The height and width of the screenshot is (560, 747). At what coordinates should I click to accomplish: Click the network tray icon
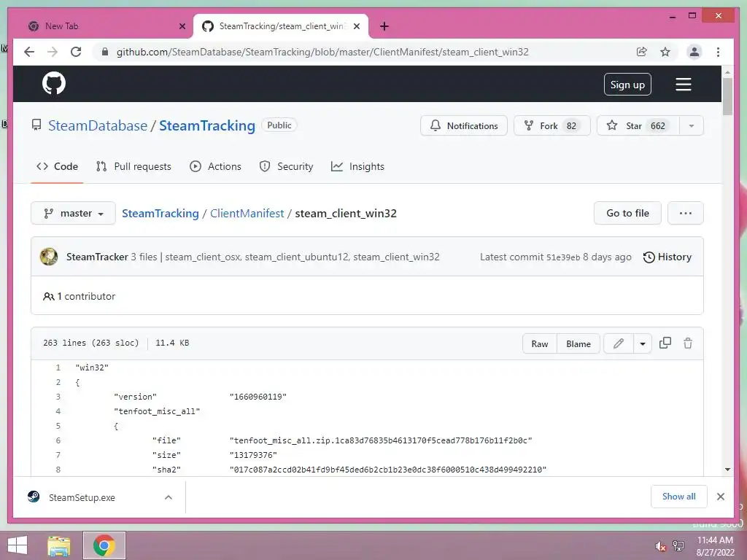coord(678,546)
